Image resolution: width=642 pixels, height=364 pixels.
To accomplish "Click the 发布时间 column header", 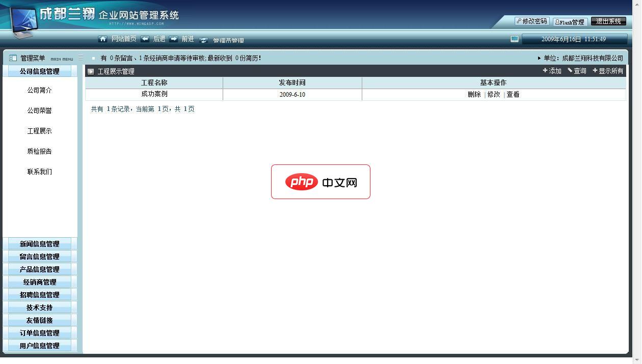I will click(292, 83).
